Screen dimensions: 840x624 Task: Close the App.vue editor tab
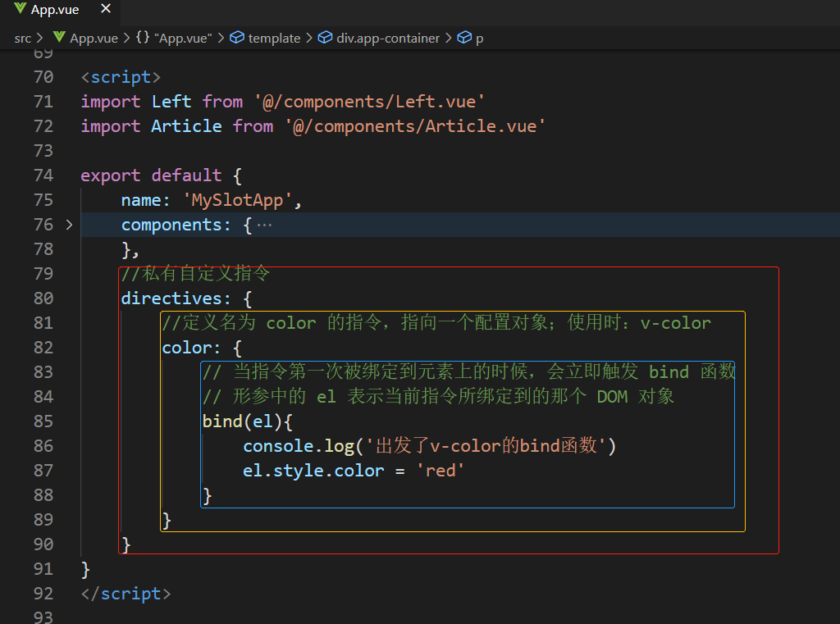[106, 8]
